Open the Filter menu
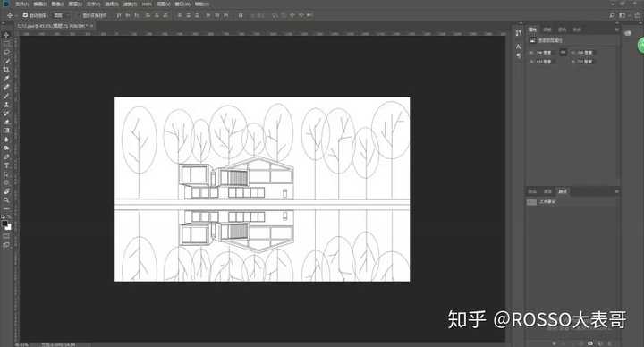644x347 pixels. click(x=130, y=4)
